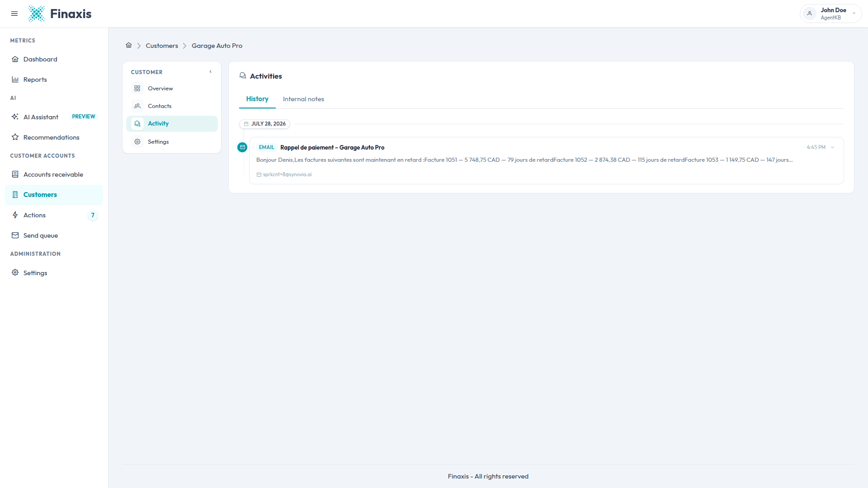
Task: Open Send queue in the sidebar
Action: tap(54, 235)
